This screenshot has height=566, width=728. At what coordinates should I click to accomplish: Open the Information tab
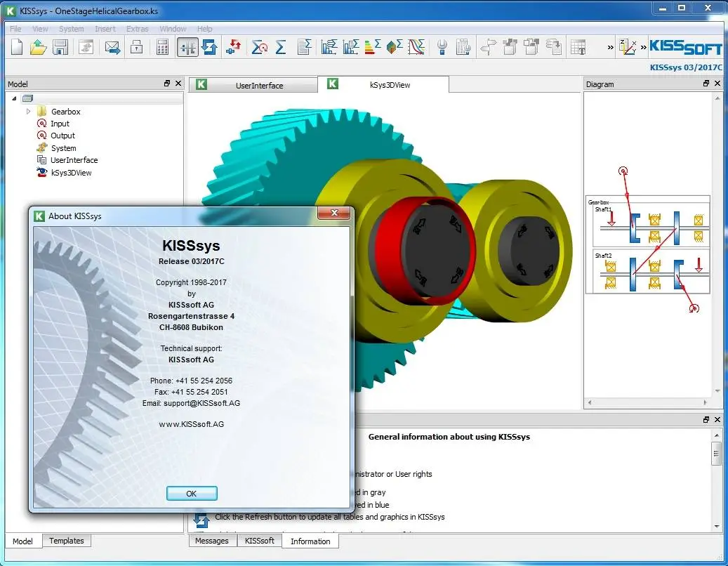[x=310, y=541]
